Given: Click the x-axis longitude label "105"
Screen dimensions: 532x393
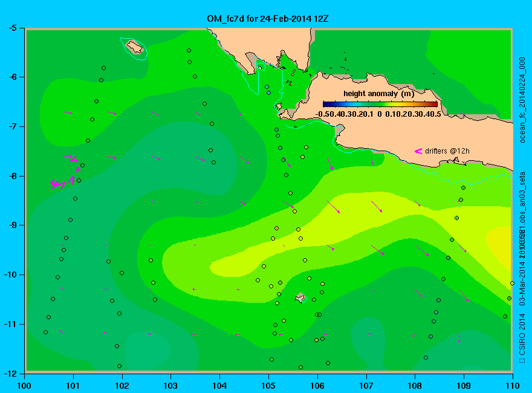Looking at the screenshot, I should point(268,386).
